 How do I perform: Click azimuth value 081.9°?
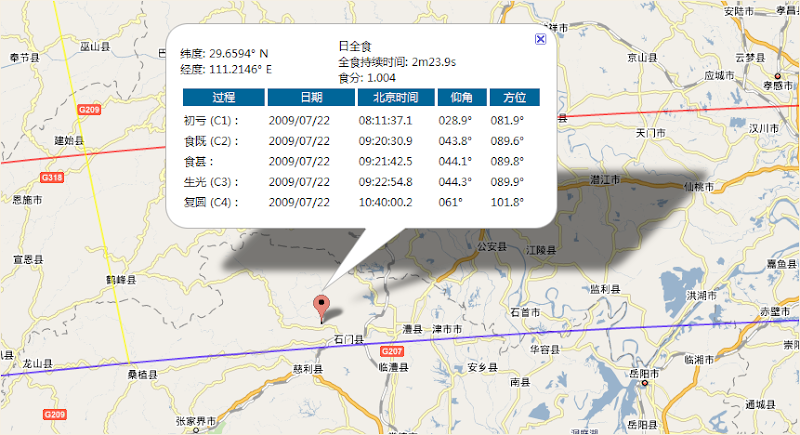[x=507, y=121]
